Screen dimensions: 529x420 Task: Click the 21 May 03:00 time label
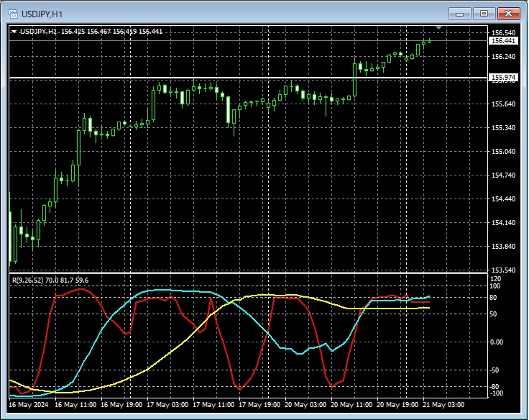click(443, 405)
